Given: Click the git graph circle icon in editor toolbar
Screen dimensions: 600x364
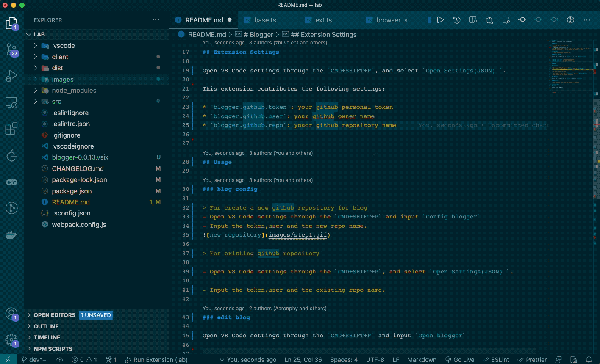Looking at the screenshot, I should point(570,20).
